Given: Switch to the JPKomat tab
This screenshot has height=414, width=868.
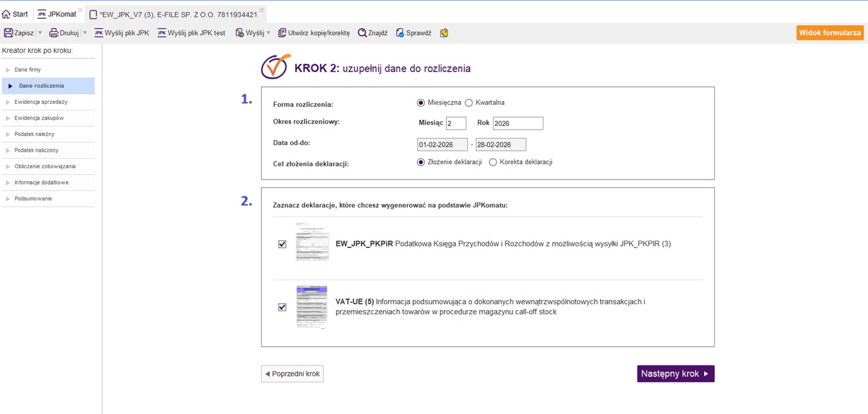Looking at the screenshot, I should click(x=57, y=14).
